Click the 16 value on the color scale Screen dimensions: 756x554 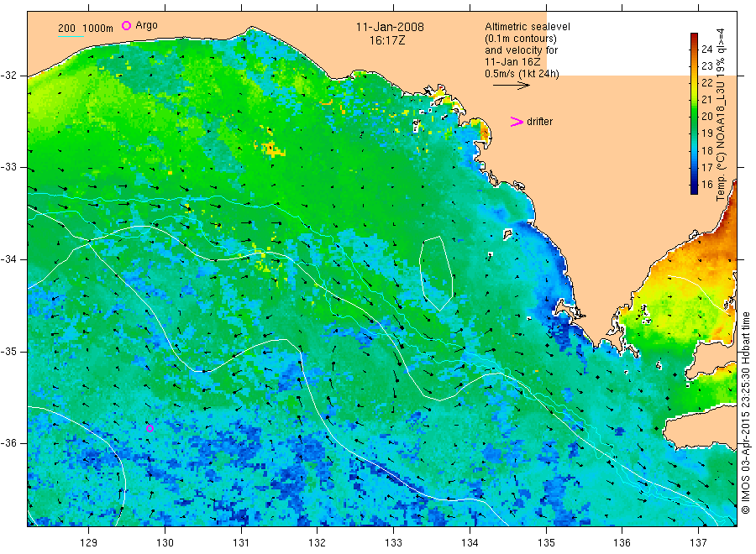[706, 184]
